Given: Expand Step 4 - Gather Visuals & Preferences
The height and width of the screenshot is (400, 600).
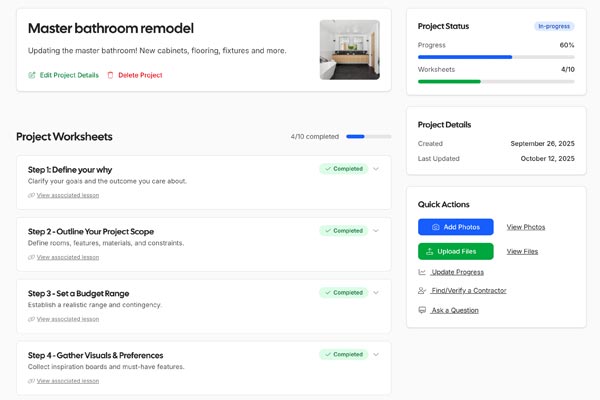Looking at the screenshot, I should click(x=376, y=354).
